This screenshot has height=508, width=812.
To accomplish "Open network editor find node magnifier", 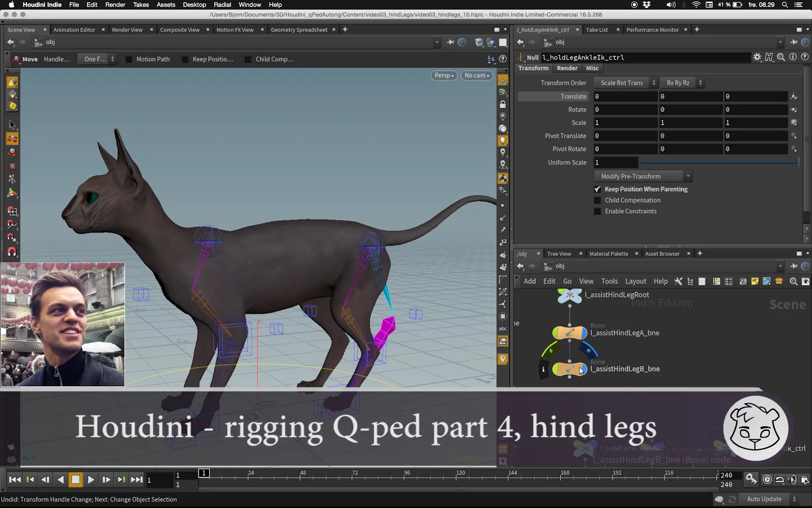I will click(x=793, y=281).
